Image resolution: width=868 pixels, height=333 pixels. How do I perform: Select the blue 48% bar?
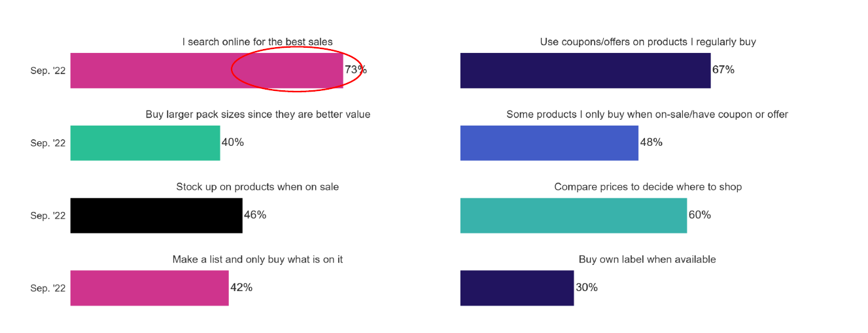point(549,143)
